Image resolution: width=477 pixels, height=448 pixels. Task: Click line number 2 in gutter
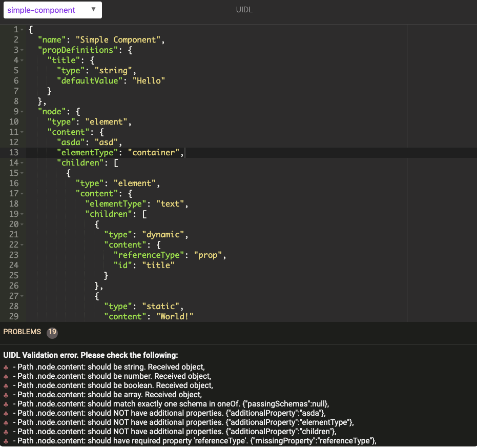coord(16,40)
